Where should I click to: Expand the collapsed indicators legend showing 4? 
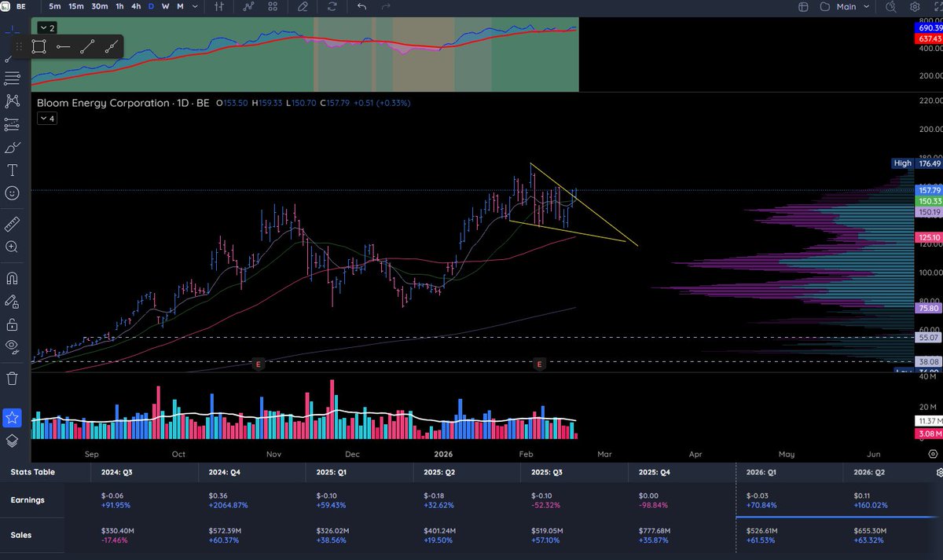tap(46, 119)
